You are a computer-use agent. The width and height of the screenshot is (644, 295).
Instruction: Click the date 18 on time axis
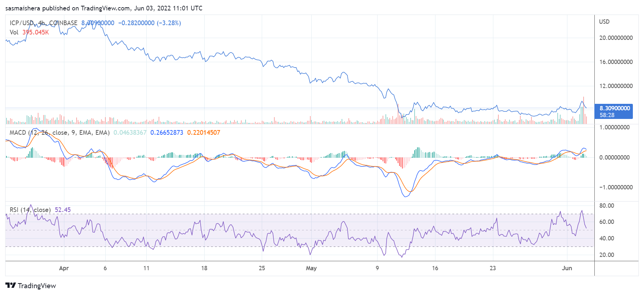[204, 268]
